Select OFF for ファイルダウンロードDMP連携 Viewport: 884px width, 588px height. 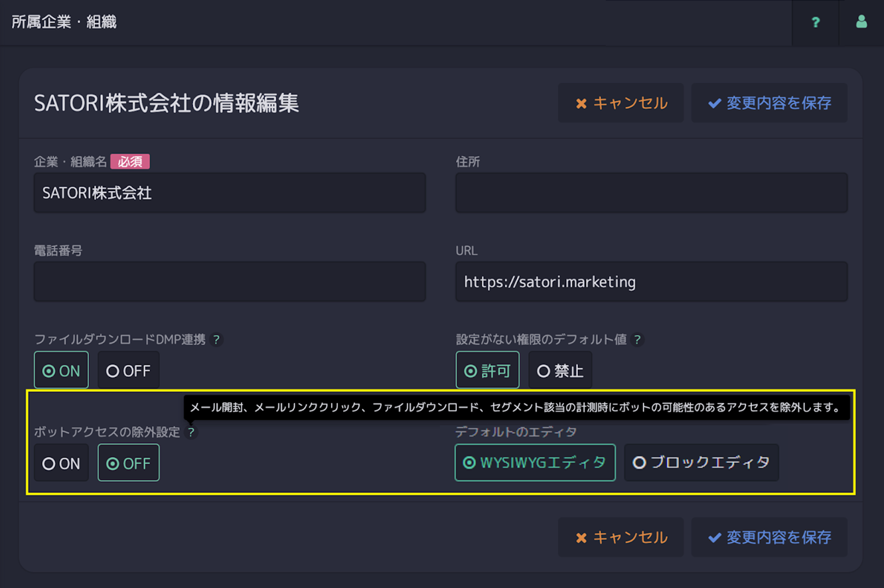(x=129, y=370)
